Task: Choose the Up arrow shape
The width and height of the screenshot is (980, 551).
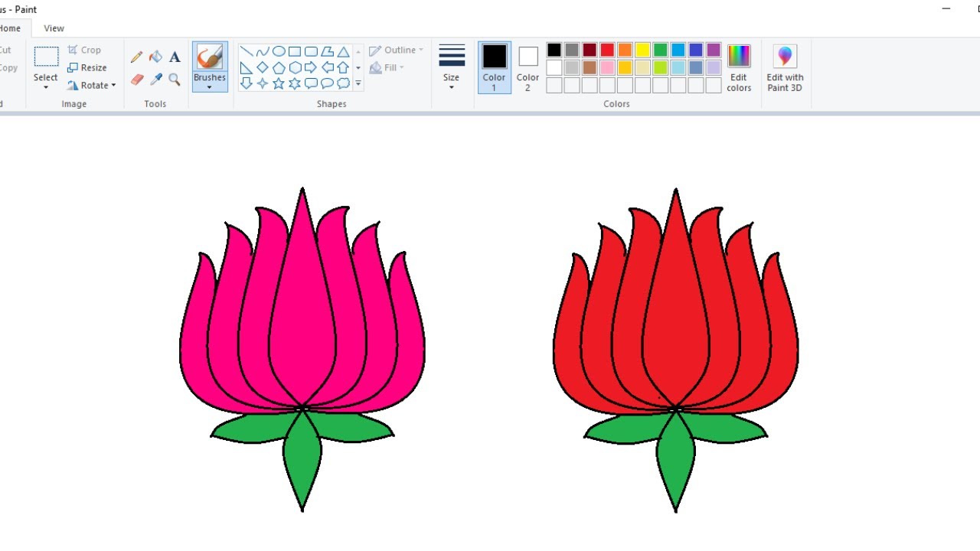Action: coord(344,68)
